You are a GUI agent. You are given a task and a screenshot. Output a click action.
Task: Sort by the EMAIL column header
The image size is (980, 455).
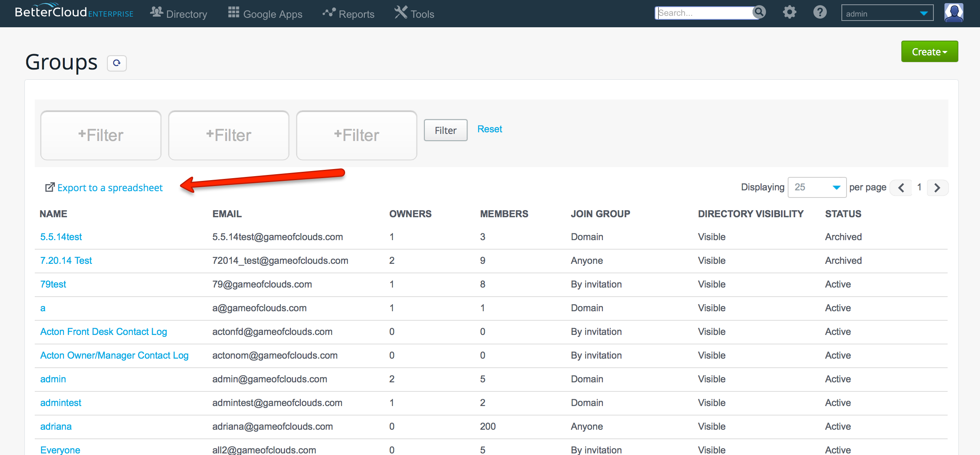(x=227, y=214)
